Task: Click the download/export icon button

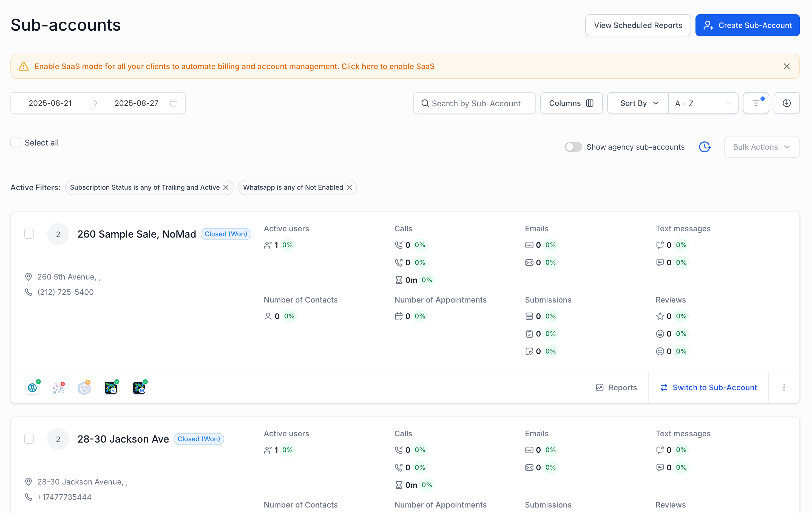Action: (786, 103)
